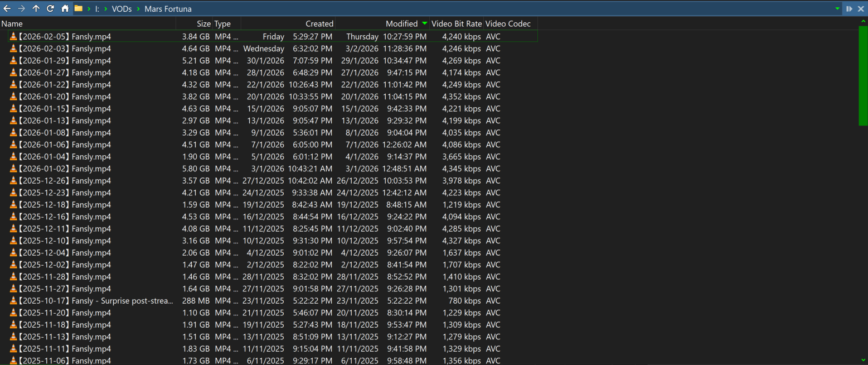Select file 【2025-11-13】Fansly.mp4 by its name
Screen dimensions: 868x365
(65, 337)
